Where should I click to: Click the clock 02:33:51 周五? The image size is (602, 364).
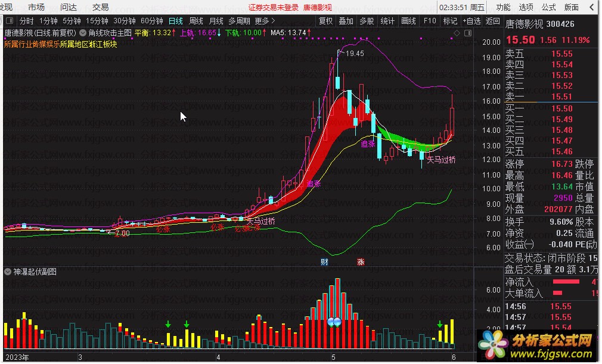click(x=462, y=7)
